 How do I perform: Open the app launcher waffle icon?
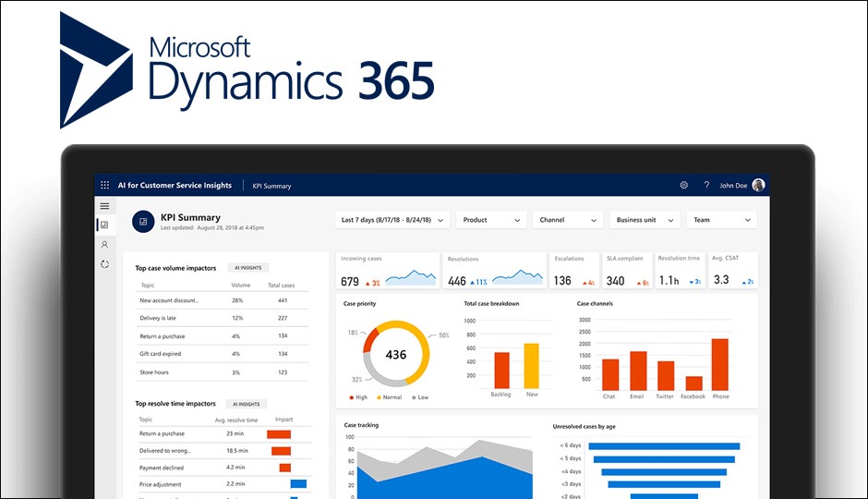click(x=104, y=185)
